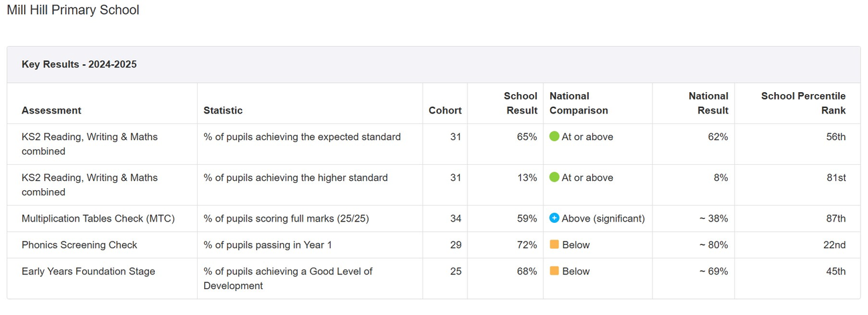Select the Assessment column header
868x315 pixels.
(x=51, y=110)
